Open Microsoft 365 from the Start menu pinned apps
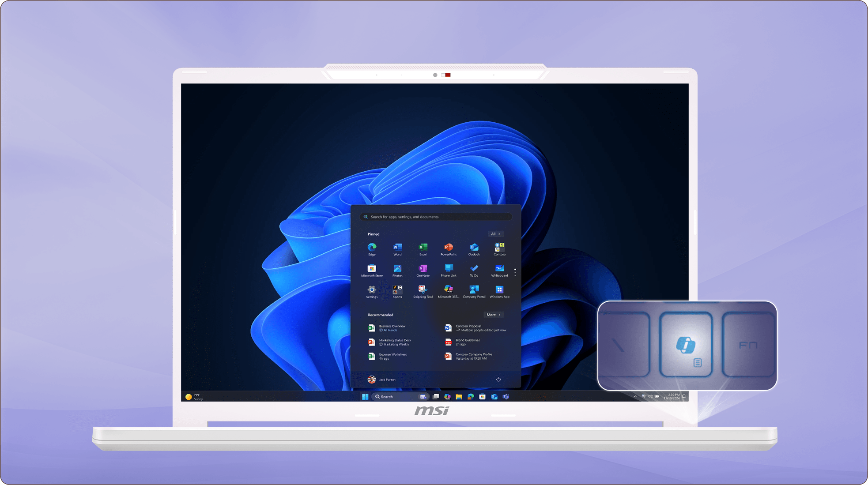 coord(448,292)
